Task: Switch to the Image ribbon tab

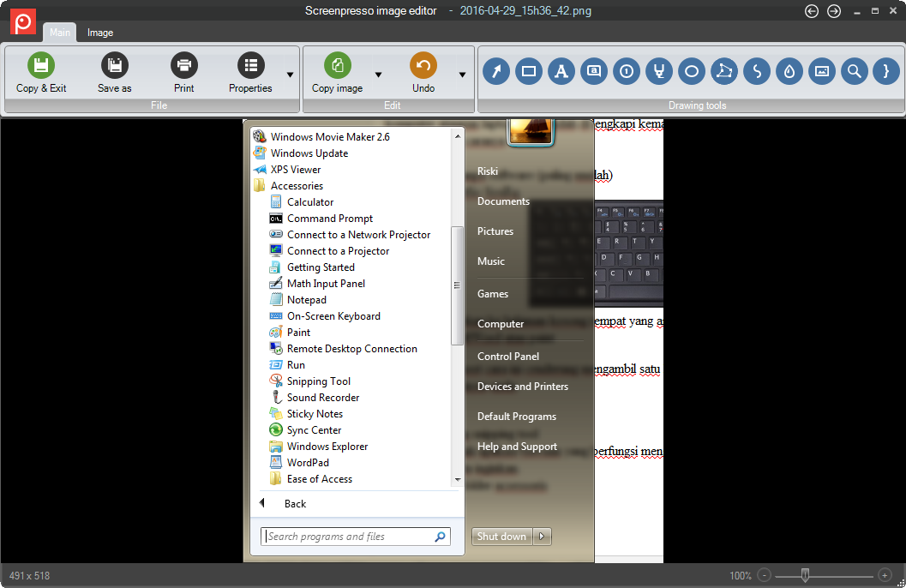Action: pos(100,33)
